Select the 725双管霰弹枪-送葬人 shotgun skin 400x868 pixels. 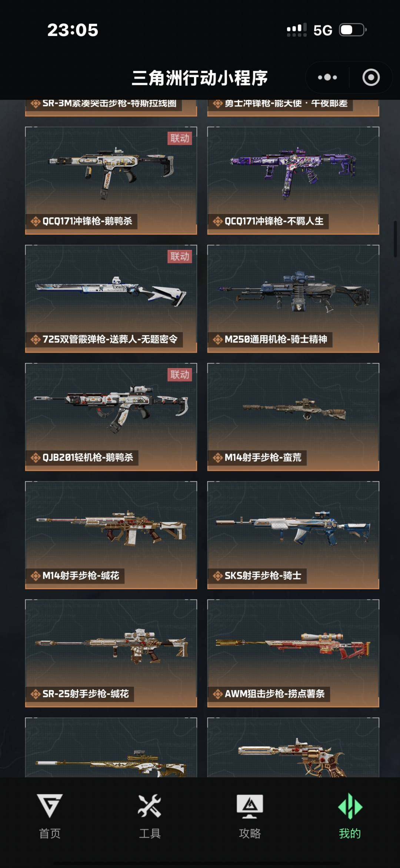click(x=111, y=298)
